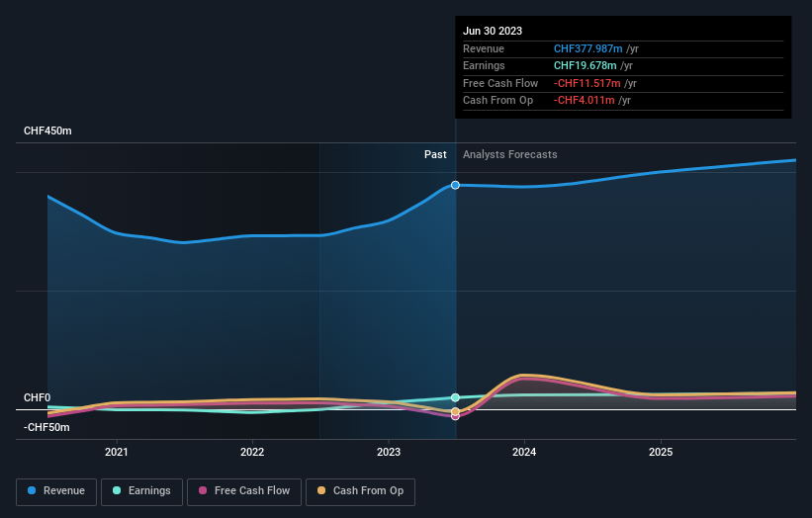Screen dimensions: 812x518
Task: Click the CHF450m axis label
Action: click(x=47, y=130)
